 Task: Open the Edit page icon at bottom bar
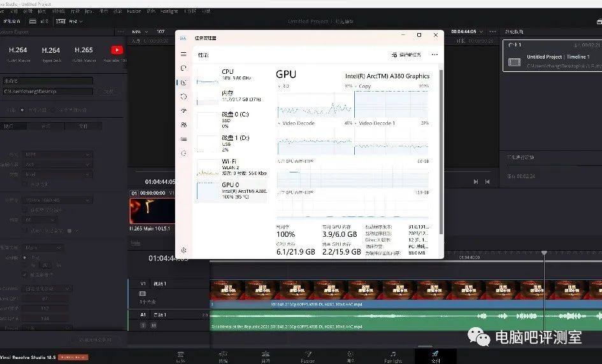point(265,357)
